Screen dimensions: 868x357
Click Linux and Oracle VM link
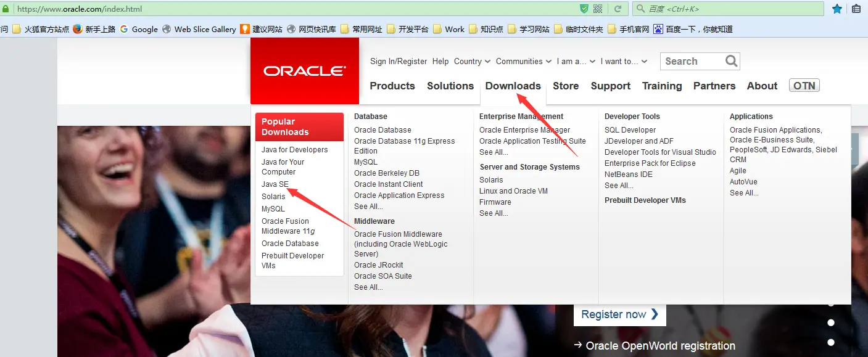tap(514, 191)
